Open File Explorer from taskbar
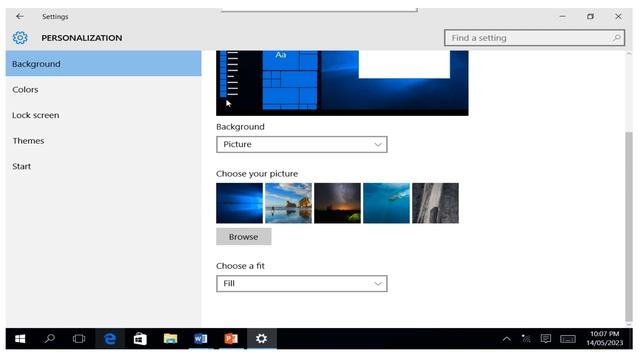The image size is (640, 360). [170, 339]
